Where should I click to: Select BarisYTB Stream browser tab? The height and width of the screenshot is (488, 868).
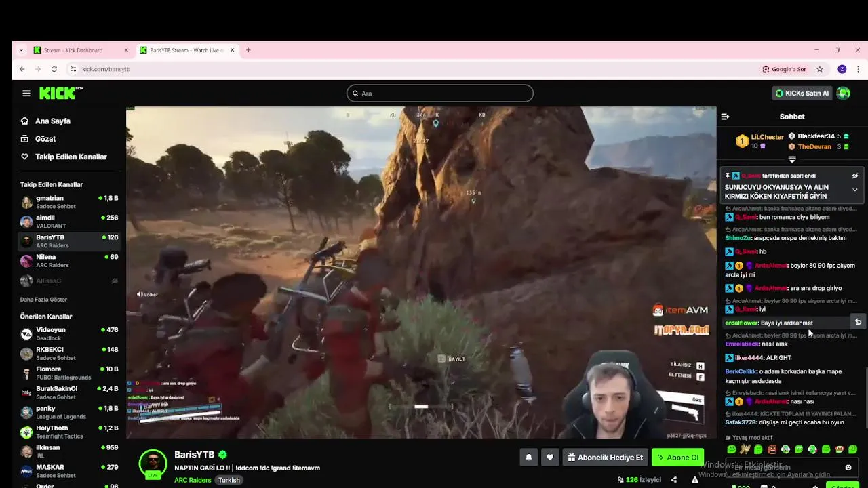pos(186,50)
